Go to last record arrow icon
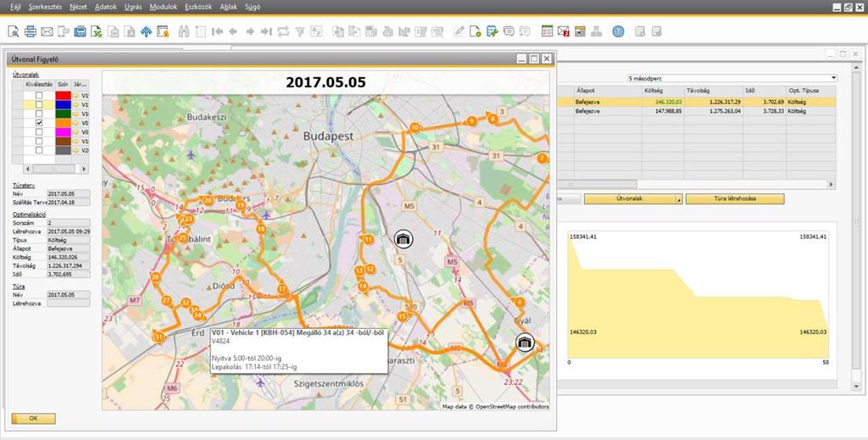This screenshot has height=440, width=868. [266, 31]
